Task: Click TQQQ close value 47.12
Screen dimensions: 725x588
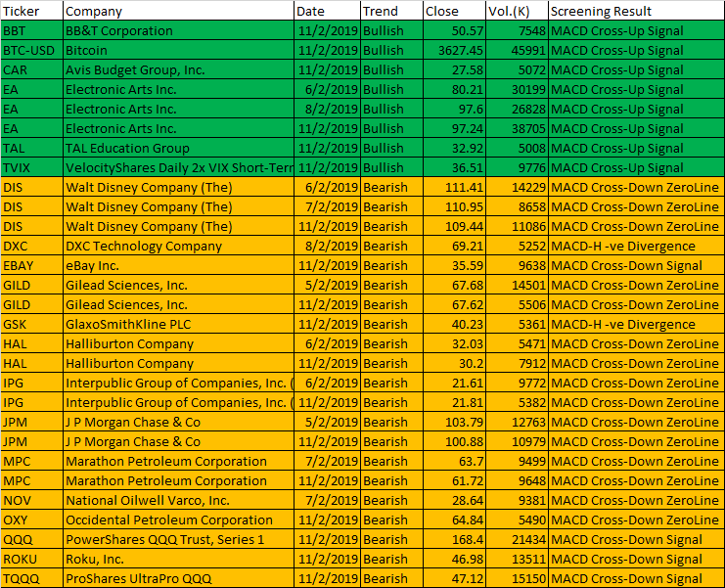Action: coord(455,578)
